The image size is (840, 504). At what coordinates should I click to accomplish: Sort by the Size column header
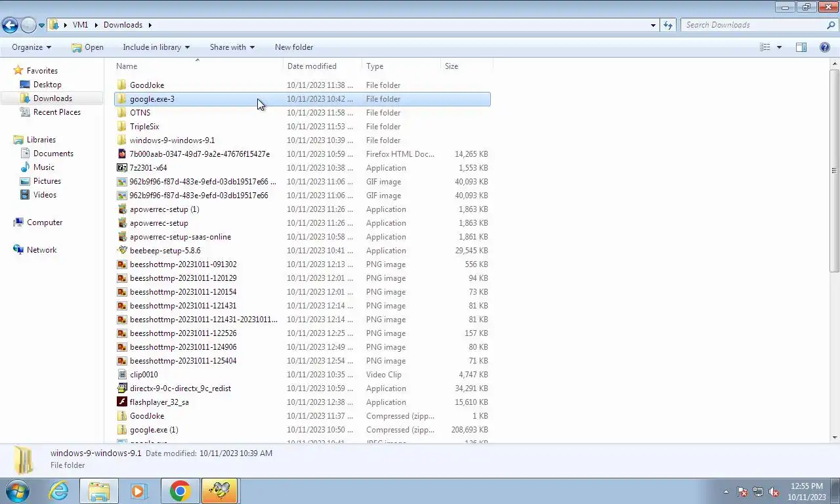[x=467, y=66]
